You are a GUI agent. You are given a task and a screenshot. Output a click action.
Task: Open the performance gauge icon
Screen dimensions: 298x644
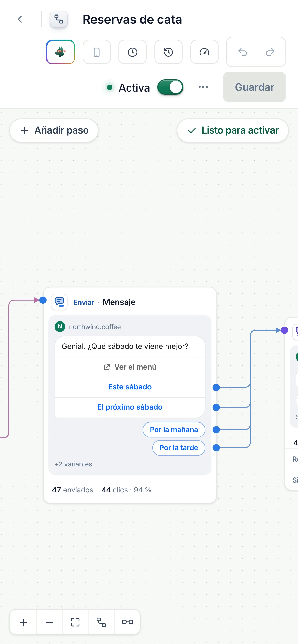(204, 52)
